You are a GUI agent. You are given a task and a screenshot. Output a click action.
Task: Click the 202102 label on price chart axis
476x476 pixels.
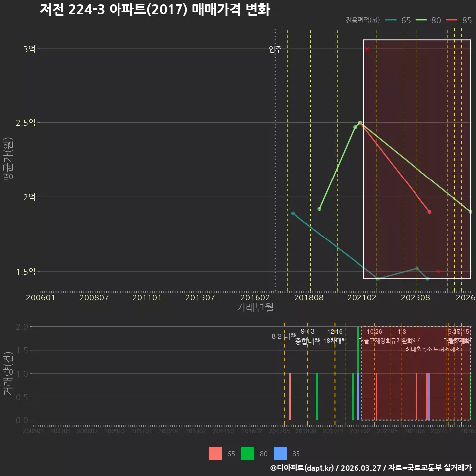361,297
